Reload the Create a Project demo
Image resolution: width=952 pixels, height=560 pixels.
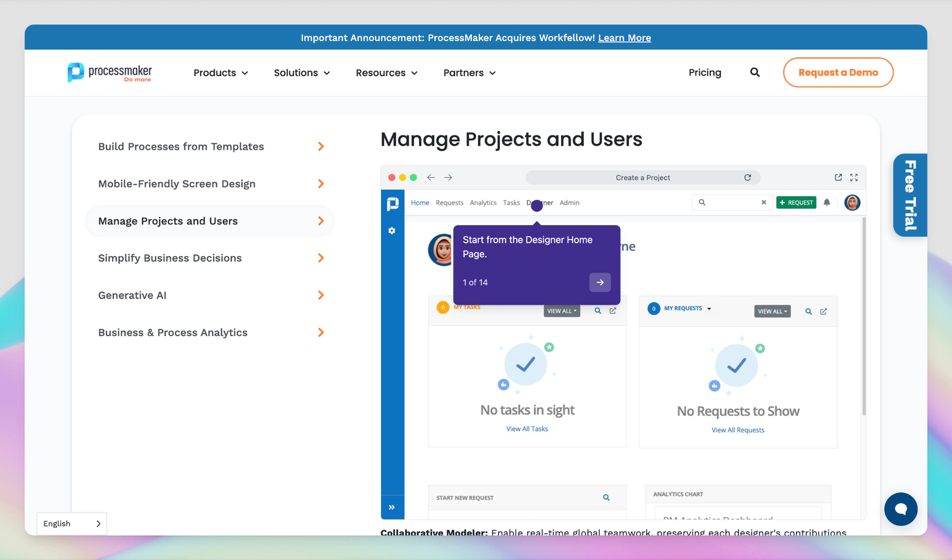[747, 177]
